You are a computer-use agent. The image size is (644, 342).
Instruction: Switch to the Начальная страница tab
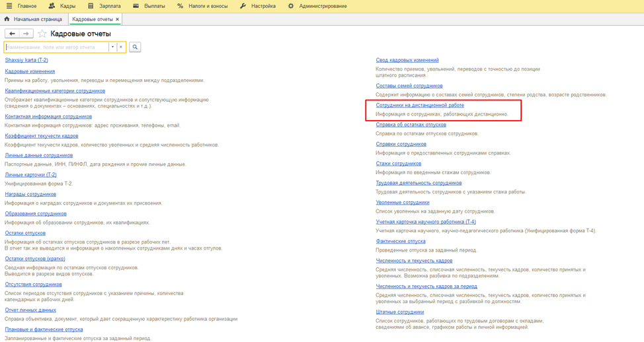point(37,19)
